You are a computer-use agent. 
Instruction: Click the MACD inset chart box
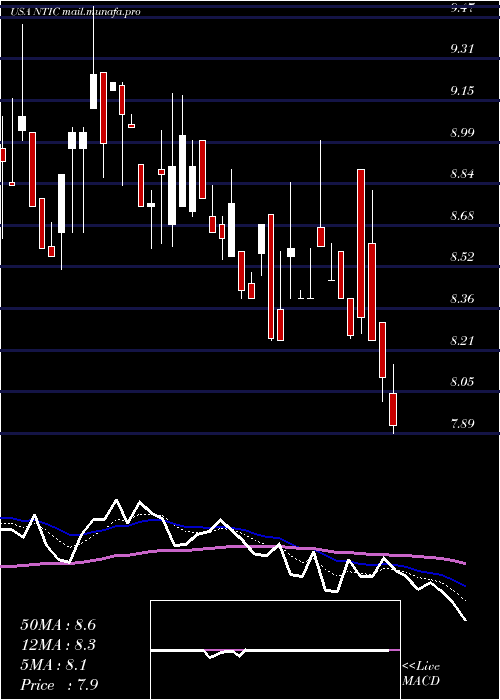click(275, 650)
